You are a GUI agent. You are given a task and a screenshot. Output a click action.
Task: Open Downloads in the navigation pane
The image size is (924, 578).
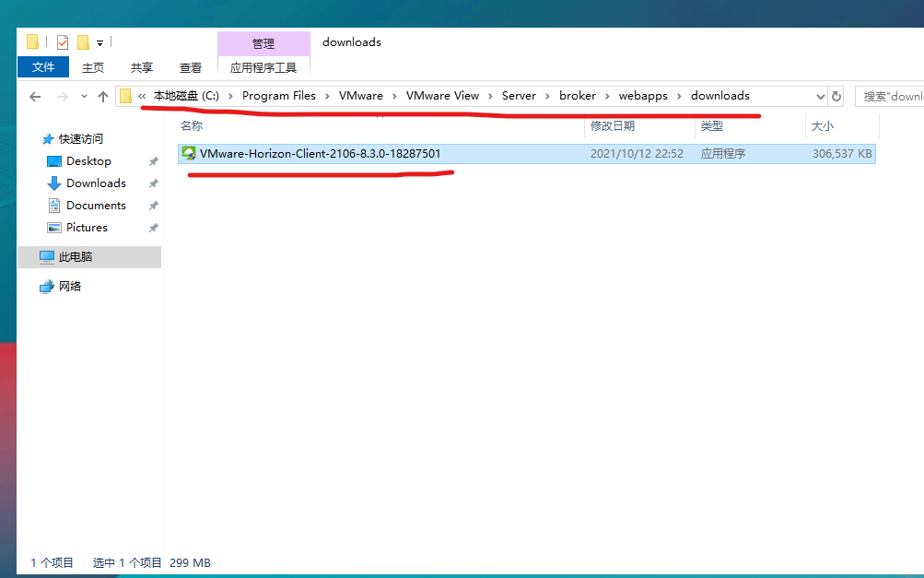coord(96,183)
